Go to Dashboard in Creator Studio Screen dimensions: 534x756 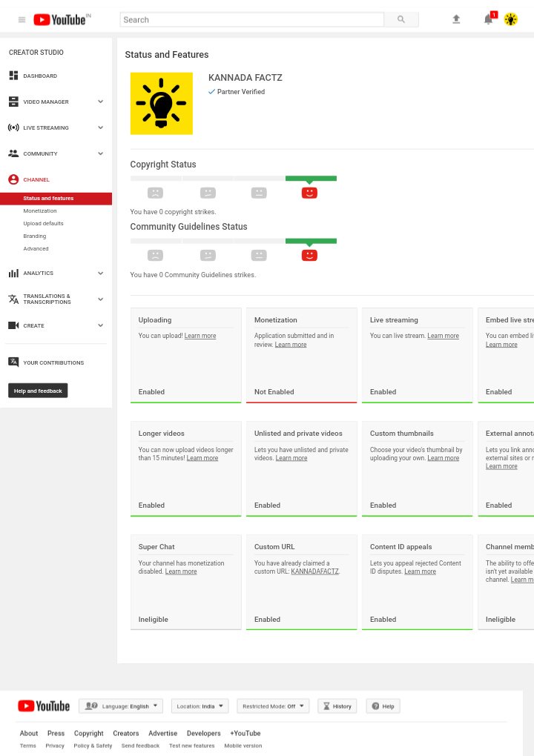(40, 76)
